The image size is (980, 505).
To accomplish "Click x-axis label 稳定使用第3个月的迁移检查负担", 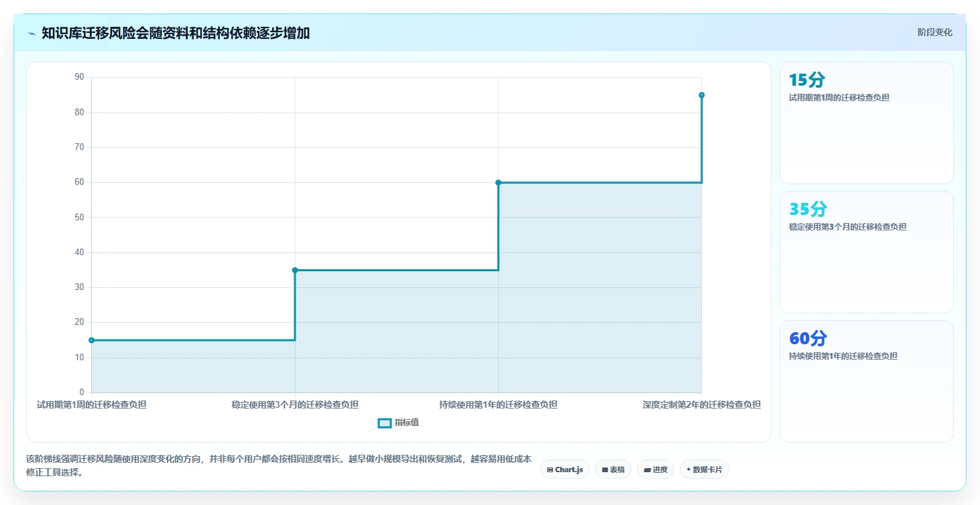I will pyautogui.click(x=295, y=405).
